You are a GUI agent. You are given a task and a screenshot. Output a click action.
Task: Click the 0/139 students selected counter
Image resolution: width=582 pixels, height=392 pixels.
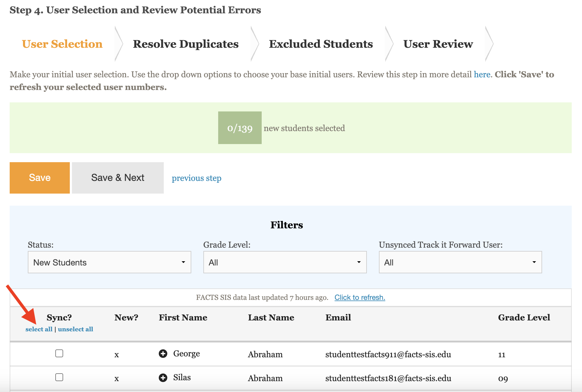tap(240, 128)
